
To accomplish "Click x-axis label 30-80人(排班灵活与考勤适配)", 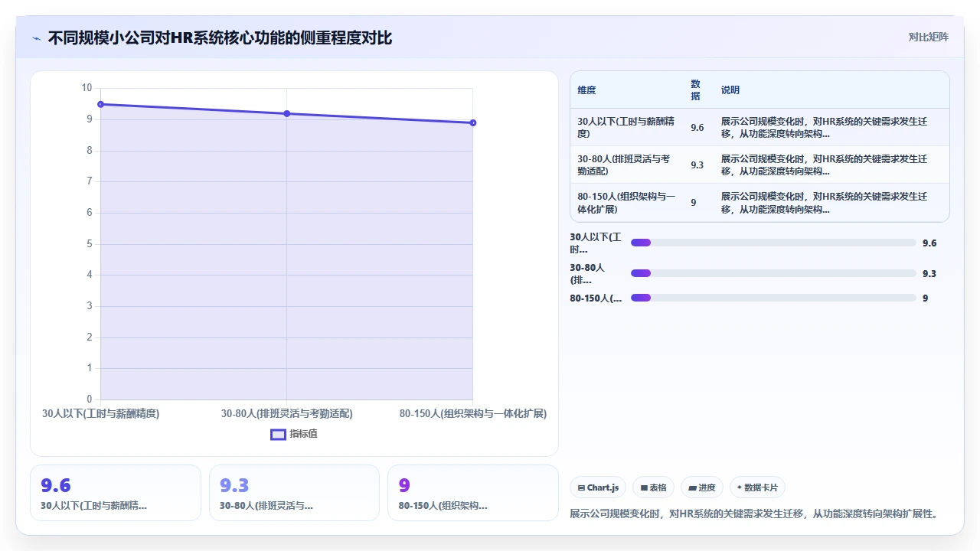I will [x=287, y=413].
